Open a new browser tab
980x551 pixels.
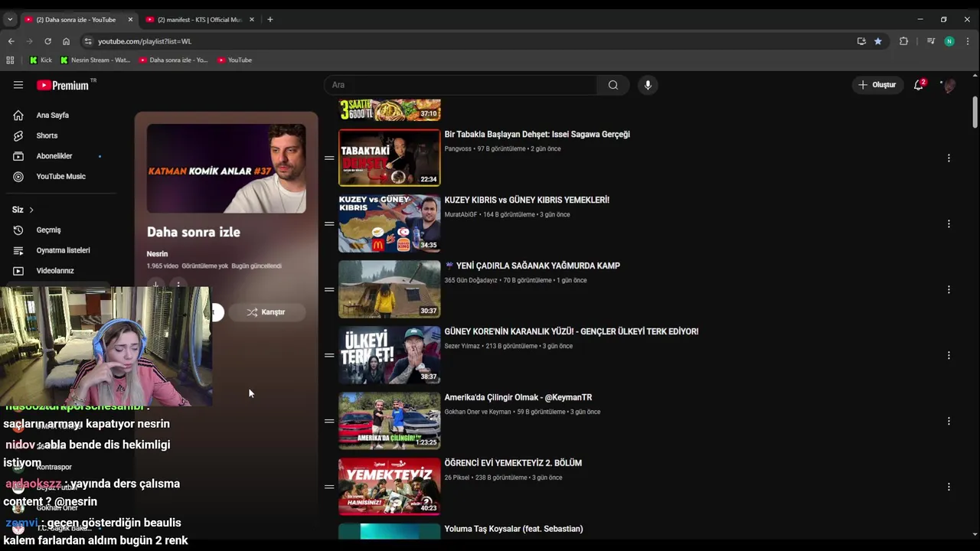click(x=269, y=20)
